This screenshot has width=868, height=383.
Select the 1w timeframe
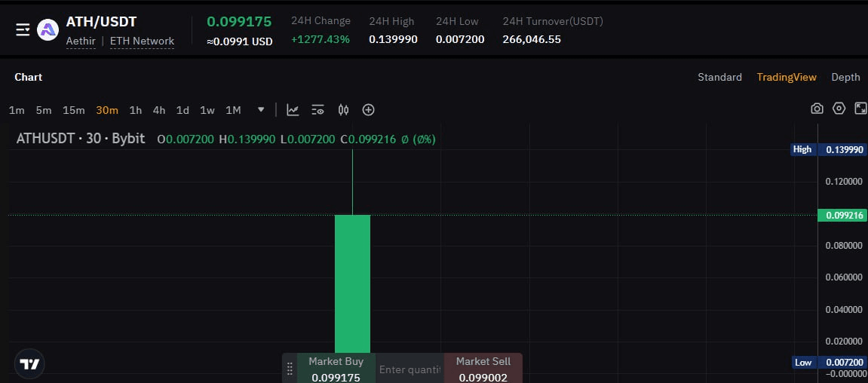(207, 110)
